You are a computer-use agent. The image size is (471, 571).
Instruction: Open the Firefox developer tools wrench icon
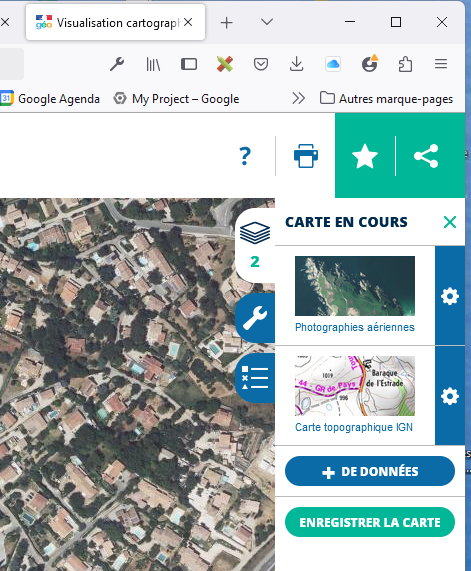[117, 64]
